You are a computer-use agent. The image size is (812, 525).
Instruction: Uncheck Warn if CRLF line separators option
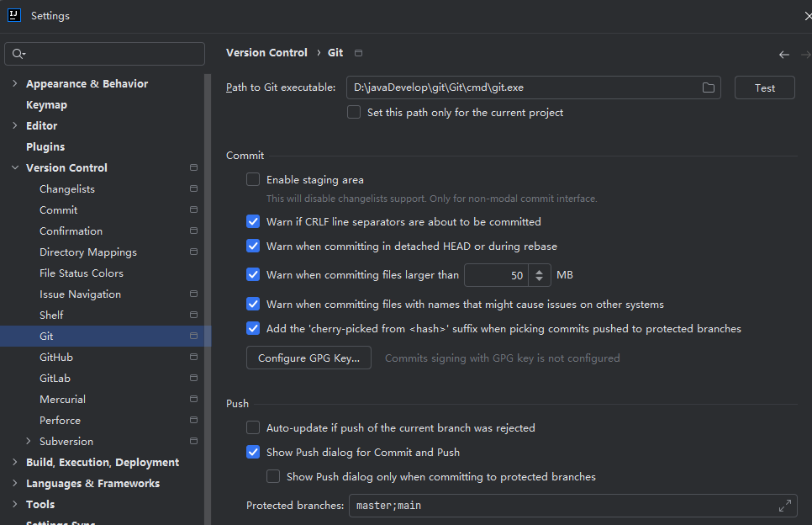(x=253, y=221)
